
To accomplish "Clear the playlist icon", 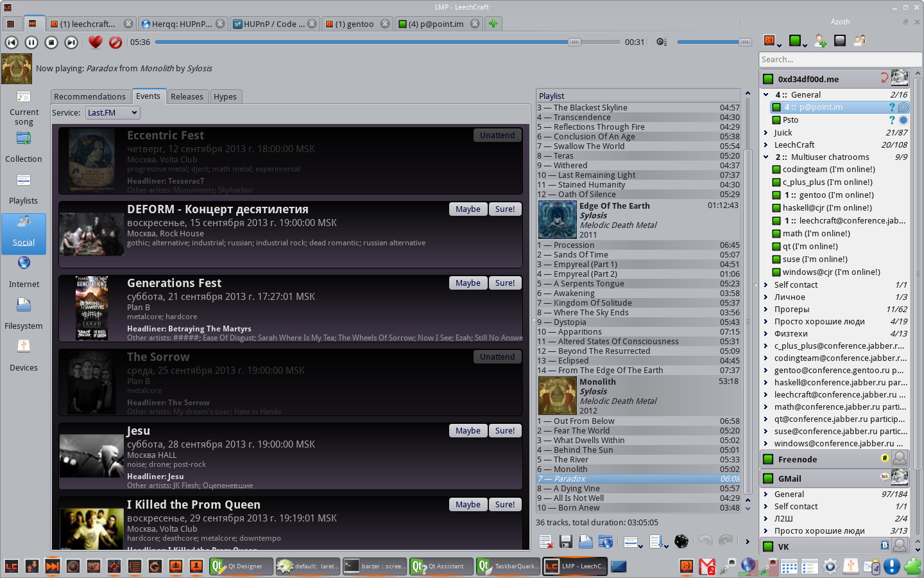I will 545,542.
